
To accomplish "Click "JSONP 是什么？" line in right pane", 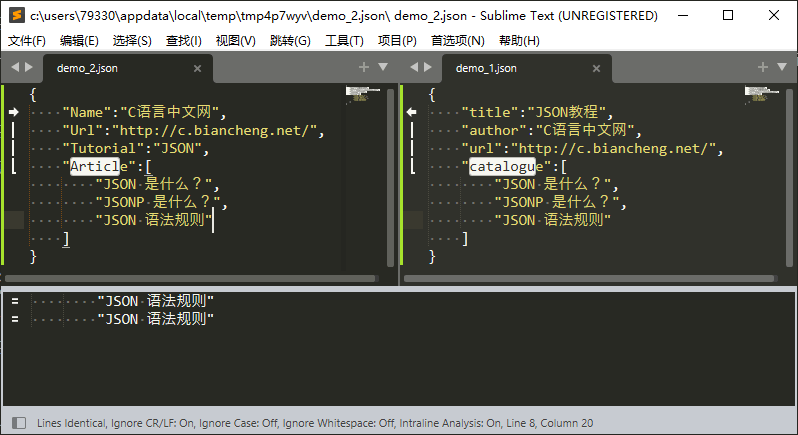I will tap(560, 202).
